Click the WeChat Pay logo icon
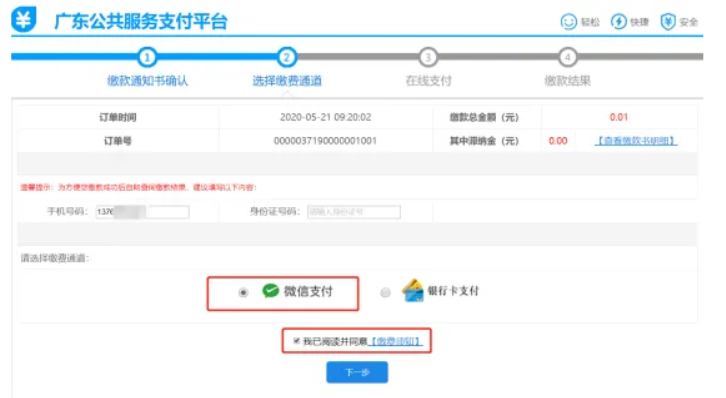 270,291
